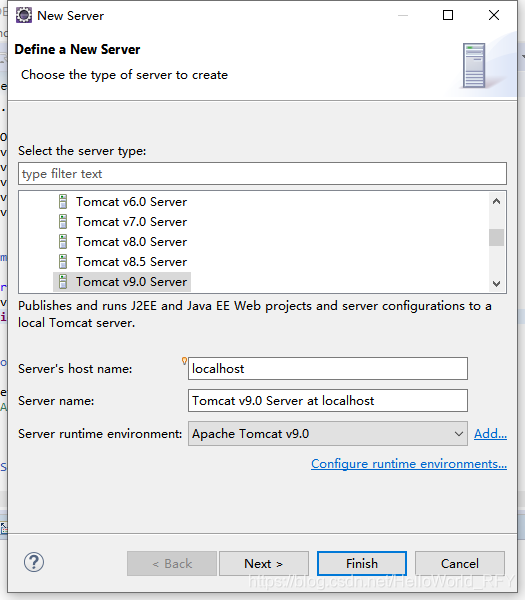The height and width of the screenshot is (600, 525).
Task: Click the Tomcat v8.5 Server icon
Action: click(63, 262)
